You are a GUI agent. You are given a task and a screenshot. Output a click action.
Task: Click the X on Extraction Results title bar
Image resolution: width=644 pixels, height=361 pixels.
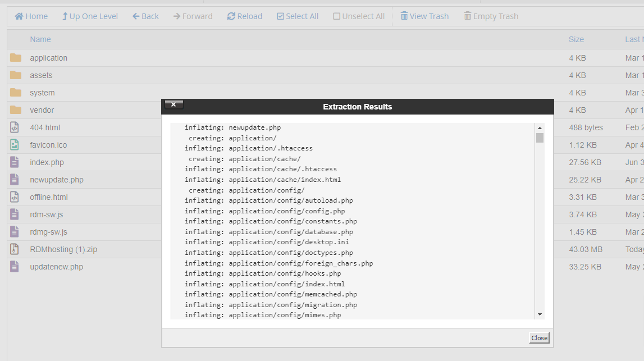point(173,104)
